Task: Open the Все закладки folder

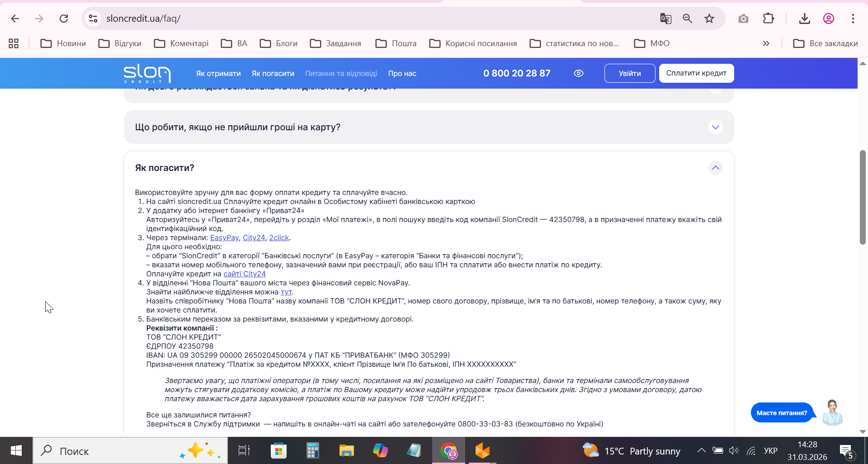Action: [x=825, y=43]
